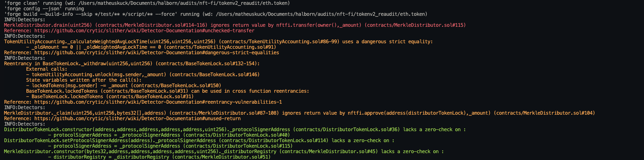This screenshot has width=644, height=160.
Task: Click the MerkleDistributor.drain(uint256) finding line
Action: point(235,25)
